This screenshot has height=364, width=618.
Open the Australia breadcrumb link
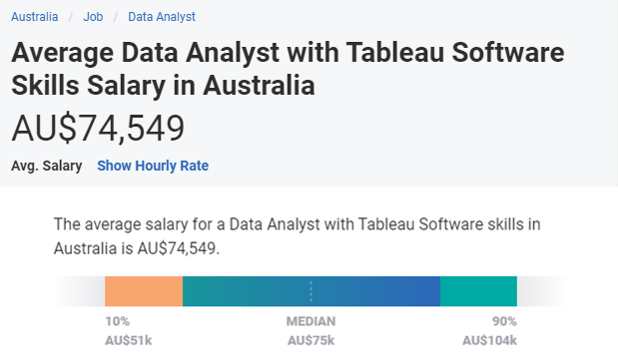click(34, 17)
